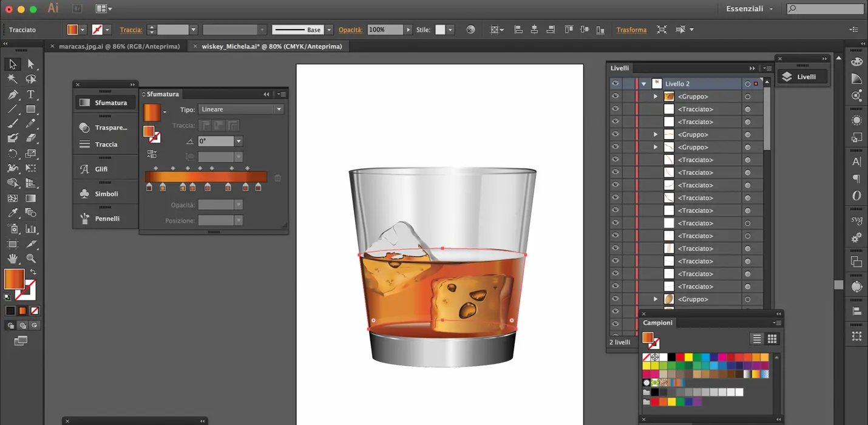Click the Trasforma link
This screenshot has width=868, height=425.
click(631, 30)
